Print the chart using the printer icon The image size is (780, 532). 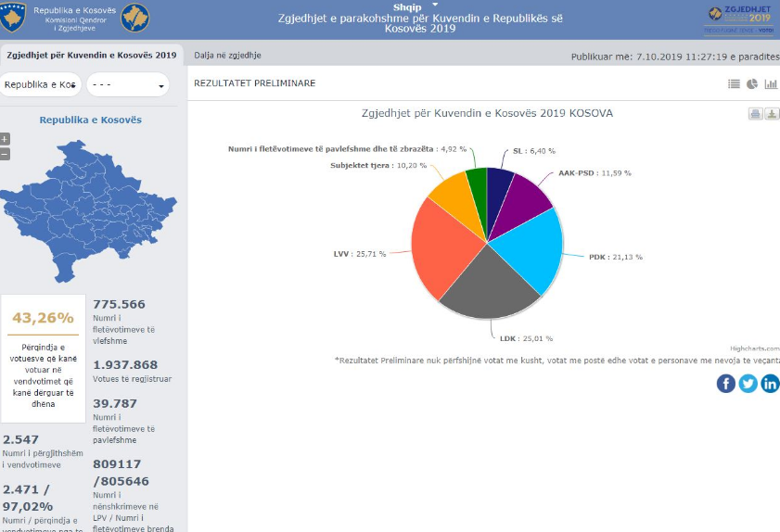(755, 114)
